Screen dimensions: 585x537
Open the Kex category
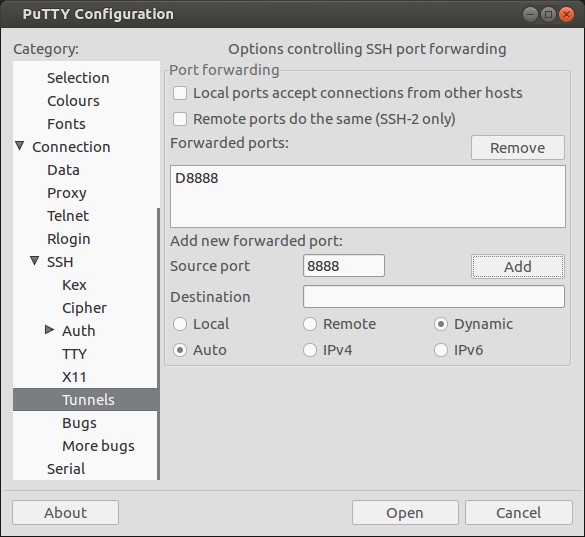(74, 285)
